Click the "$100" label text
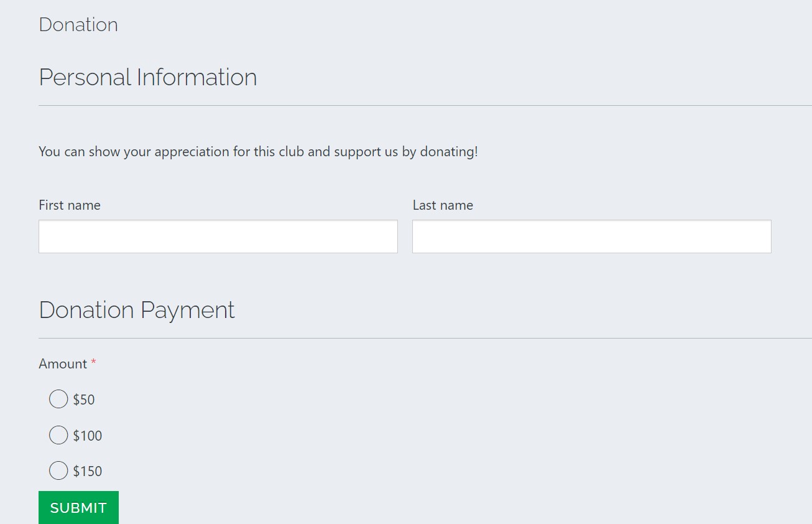This screenshot has height=524, width=812. tap(88, 436)
